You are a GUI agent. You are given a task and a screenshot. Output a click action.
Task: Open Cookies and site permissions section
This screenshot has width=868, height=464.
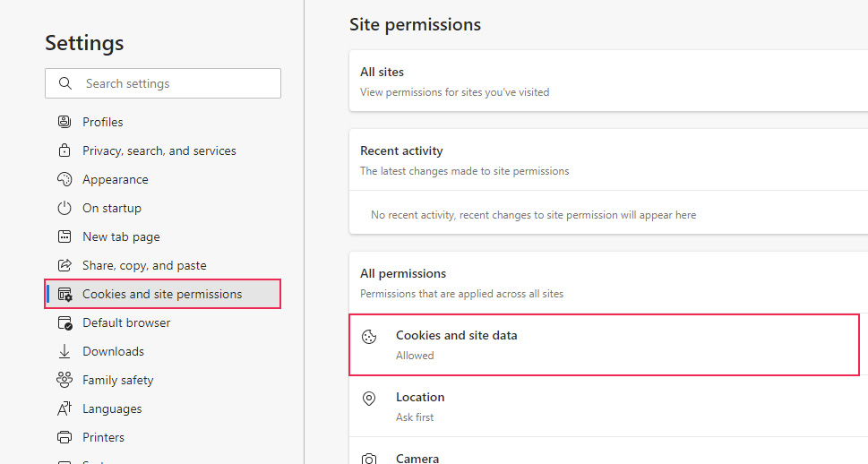162,294
